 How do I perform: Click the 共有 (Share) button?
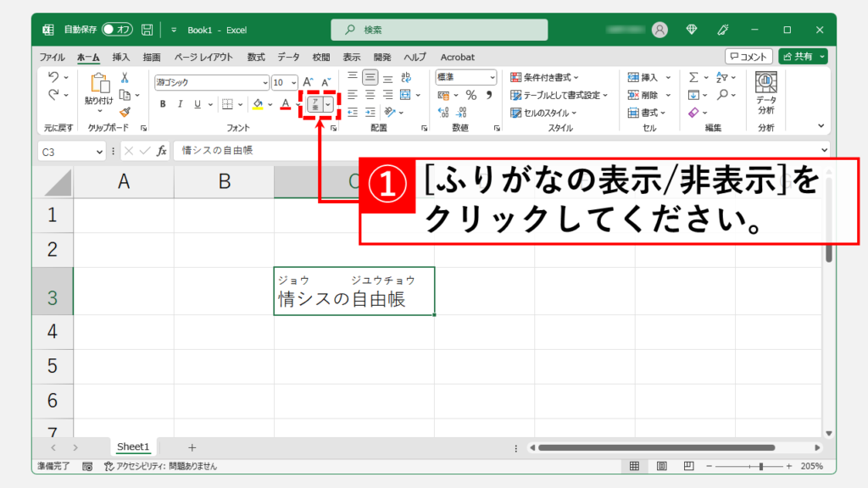point(802,57)
